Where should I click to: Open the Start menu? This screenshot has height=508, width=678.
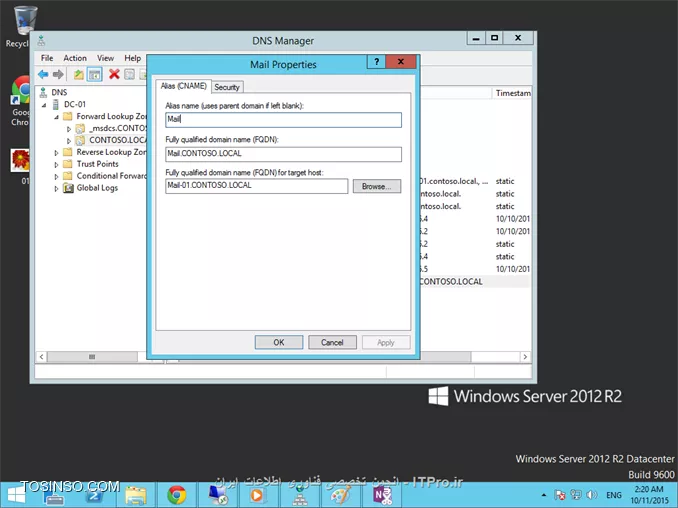[16, 495]
